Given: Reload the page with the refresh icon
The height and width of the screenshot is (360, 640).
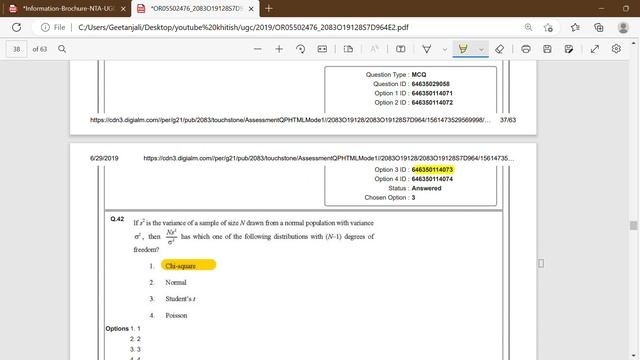Looking at the screenshot, I should 16,27.
